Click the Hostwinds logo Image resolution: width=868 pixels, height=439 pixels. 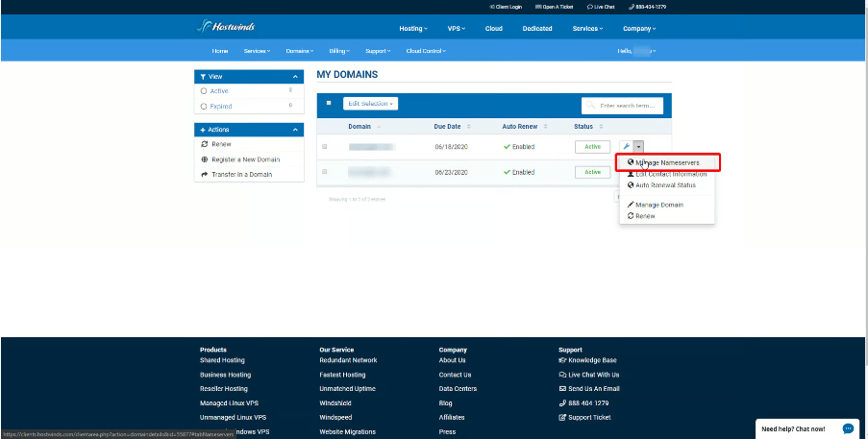tap(226, 26)
